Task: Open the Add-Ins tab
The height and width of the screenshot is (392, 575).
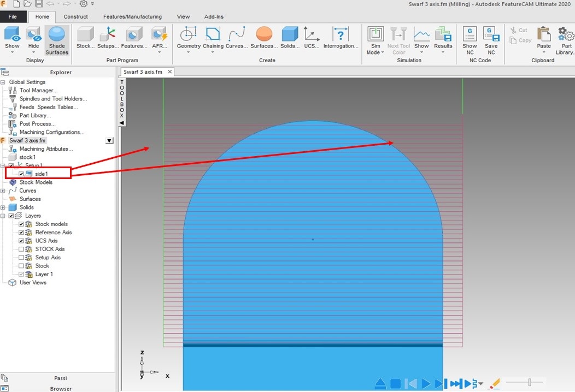Action: (214, 16)
